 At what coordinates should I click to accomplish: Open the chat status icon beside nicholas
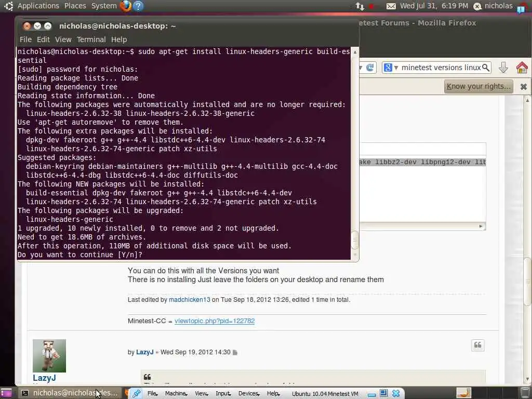click(477, 6)
